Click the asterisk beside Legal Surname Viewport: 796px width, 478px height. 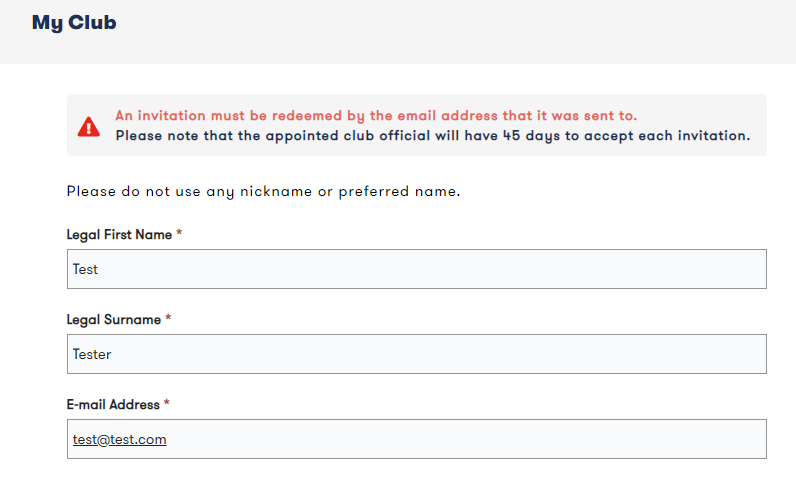point(168,320)
